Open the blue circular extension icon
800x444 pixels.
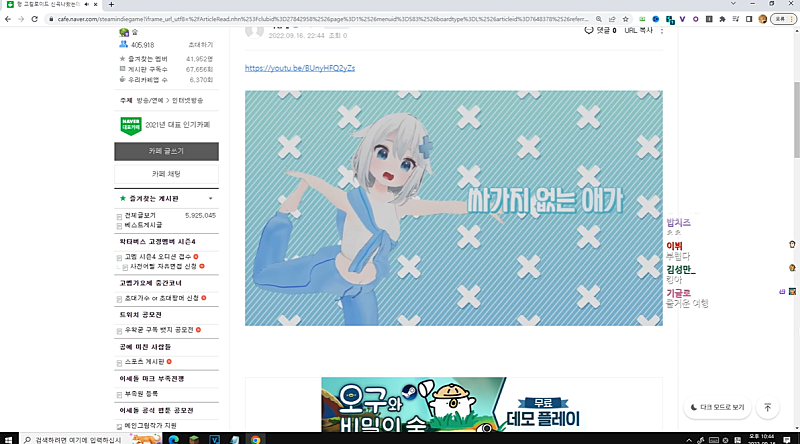656,19
